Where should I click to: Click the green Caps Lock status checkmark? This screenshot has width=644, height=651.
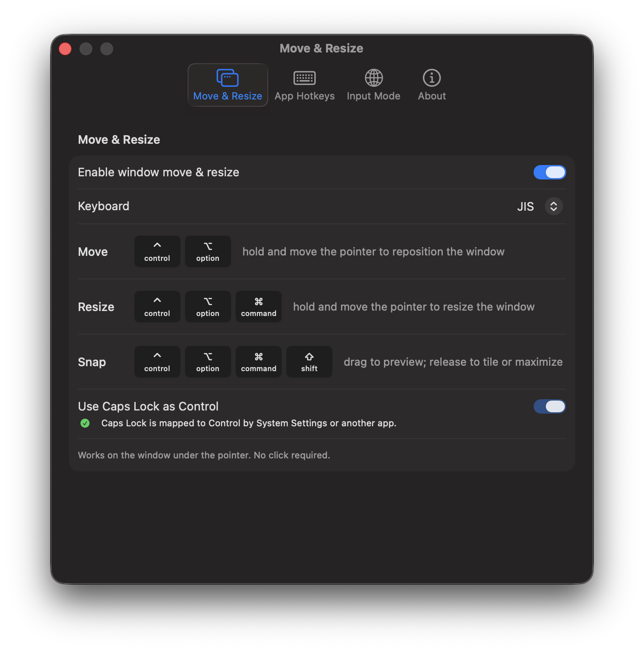coord(85,423)
